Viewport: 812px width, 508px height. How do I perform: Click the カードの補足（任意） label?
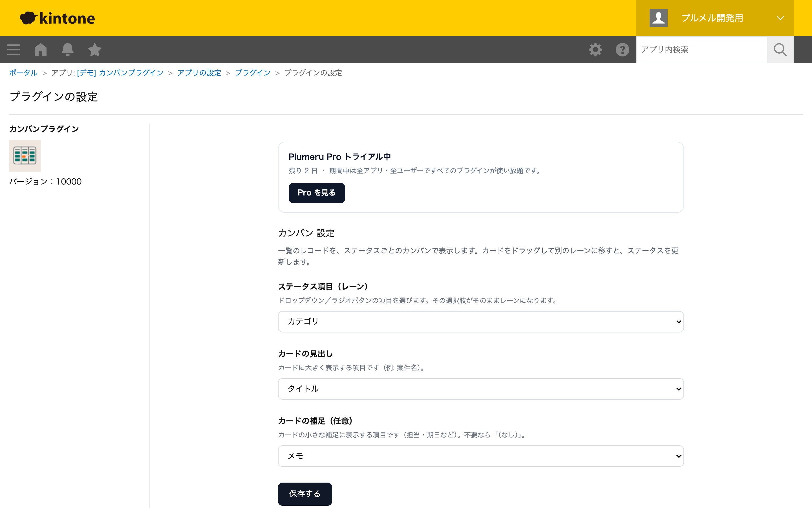point(316,421)
